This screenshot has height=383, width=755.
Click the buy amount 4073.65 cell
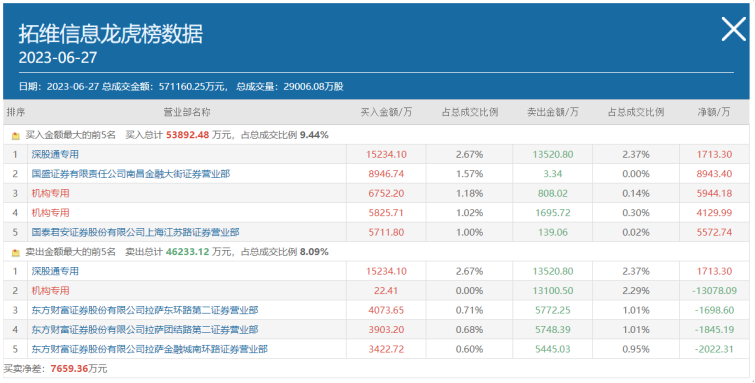pyautogui.click(x=386, y=310)
